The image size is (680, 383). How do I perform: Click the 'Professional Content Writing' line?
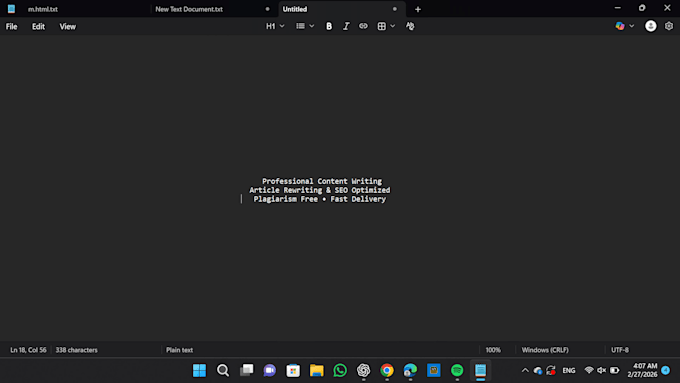(x=322, y=181)
